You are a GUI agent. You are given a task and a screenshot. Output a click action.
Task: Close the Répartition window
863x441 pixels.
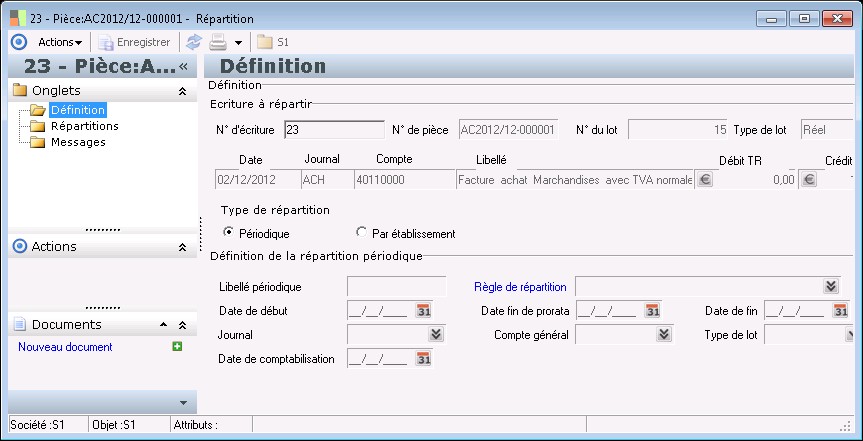tap(837, 19)
